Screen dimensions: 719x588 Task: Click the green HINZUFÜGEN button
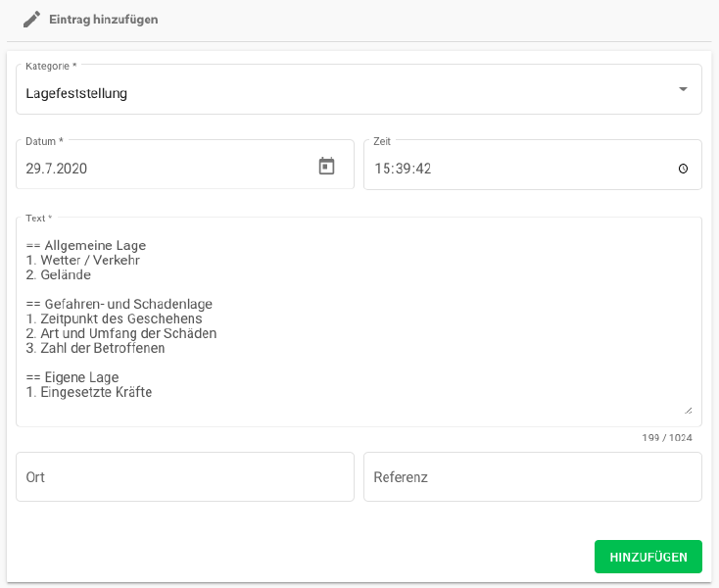tap(647, 557)
